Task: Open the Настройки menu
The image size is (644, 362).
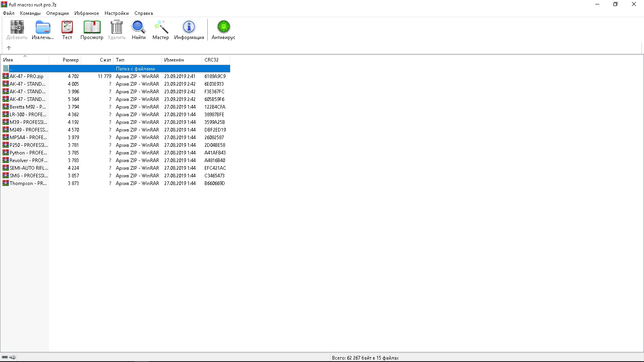Action: click(117, 13)
